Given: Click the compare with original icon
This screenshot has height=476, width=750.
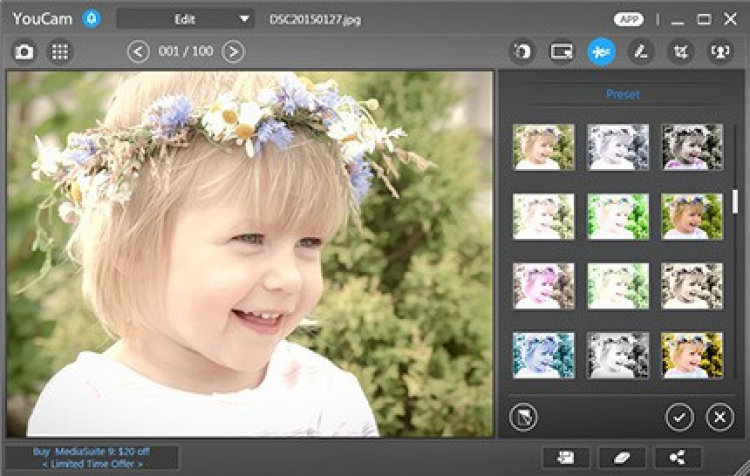Looking at the screenshot, I should 523,417.
